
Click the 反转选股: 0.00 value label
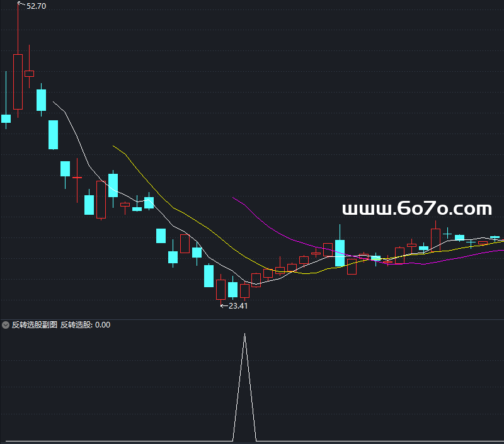[x=85, y=325]
